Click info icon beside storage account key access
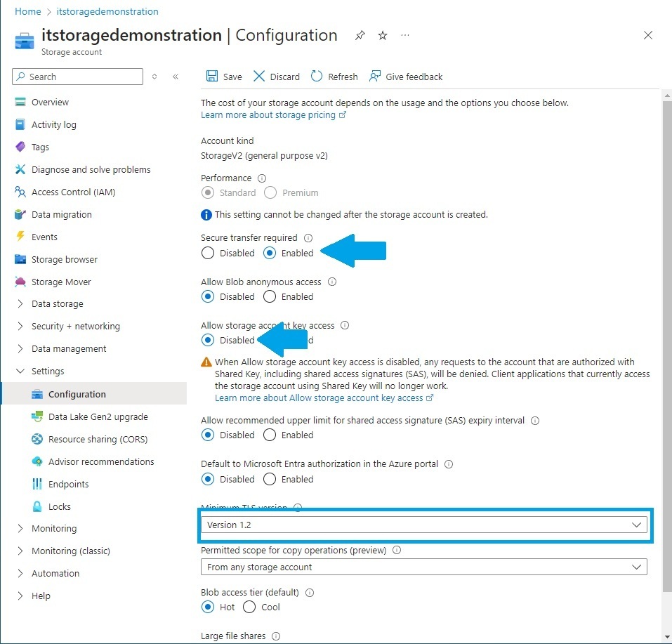672x644 pixels. (345, 325)
